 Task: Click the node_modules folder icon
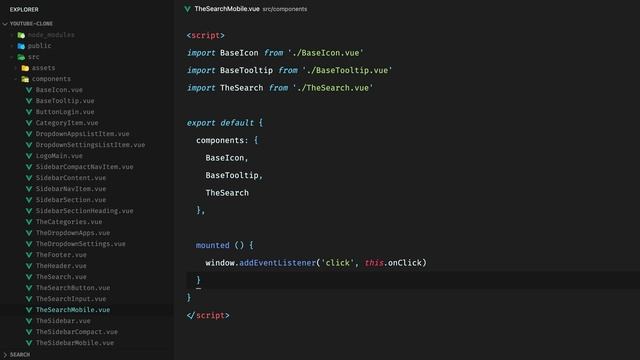click(x=21, y=35)
